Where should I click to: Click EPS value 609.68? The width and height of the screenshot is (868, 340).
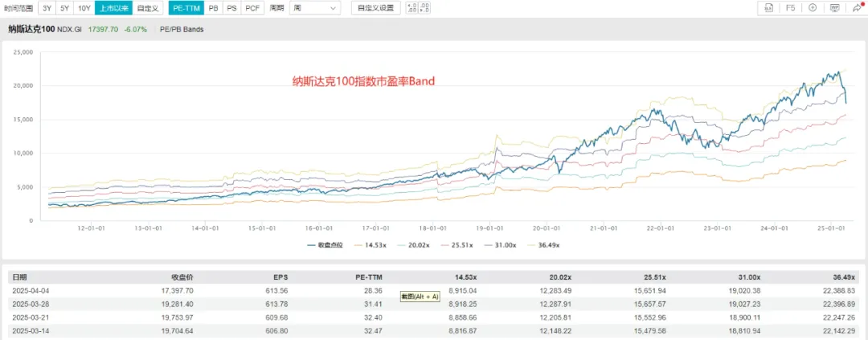point(278,318)
